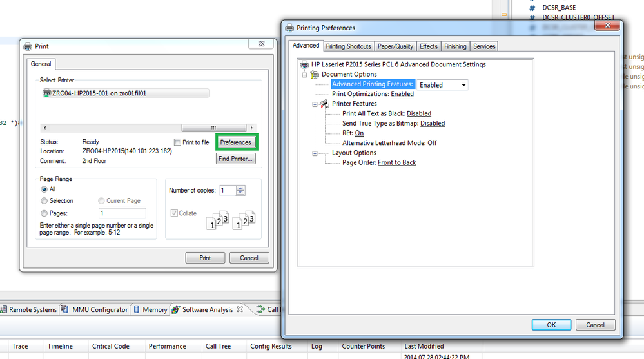The image size is (644, 359).
Task: Open the General tab in Print dialog
Action: click(x=41, y=64)
